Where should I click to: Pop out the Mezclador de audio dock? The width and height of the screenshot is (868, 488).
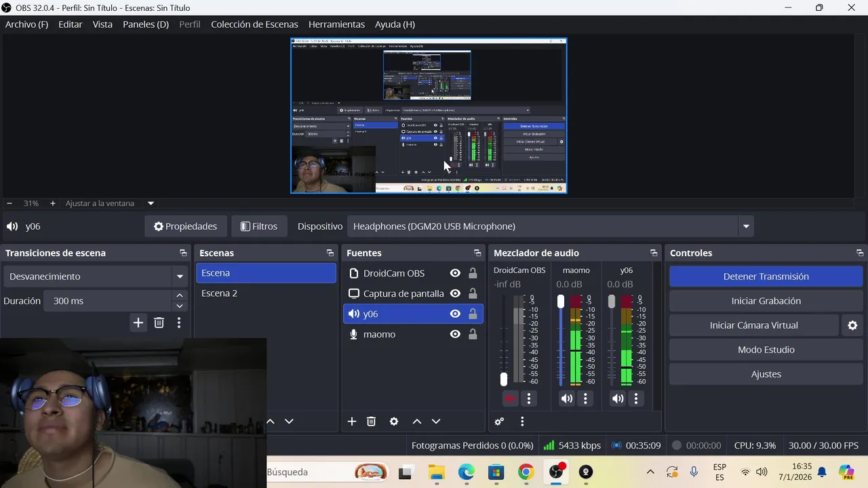pos(654,253)
